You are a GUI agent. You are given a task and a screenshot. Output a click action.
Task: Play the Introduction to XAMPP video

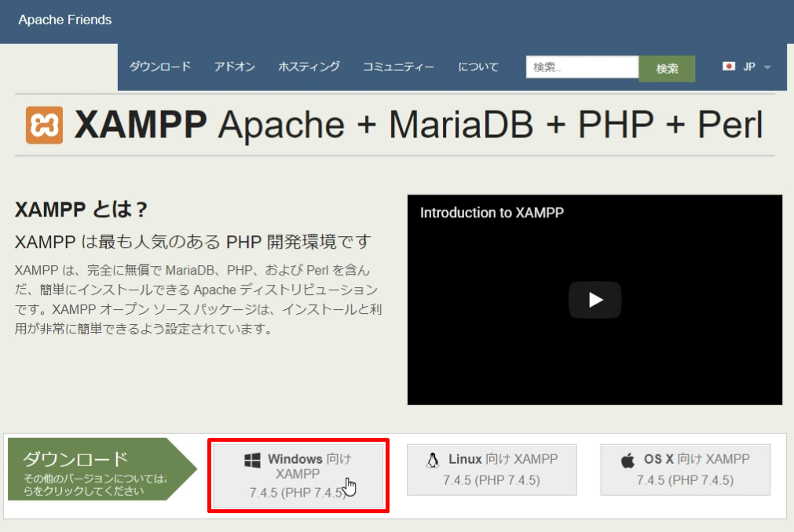[x=595, y=300]
